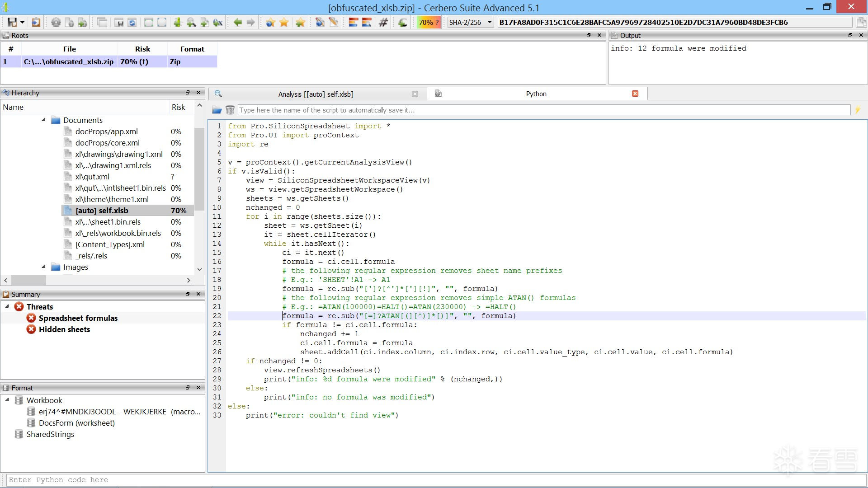The image size is (868, 488).
Task: Switch to the Analysis self.xlsb tab
Action: coord(316,94)
